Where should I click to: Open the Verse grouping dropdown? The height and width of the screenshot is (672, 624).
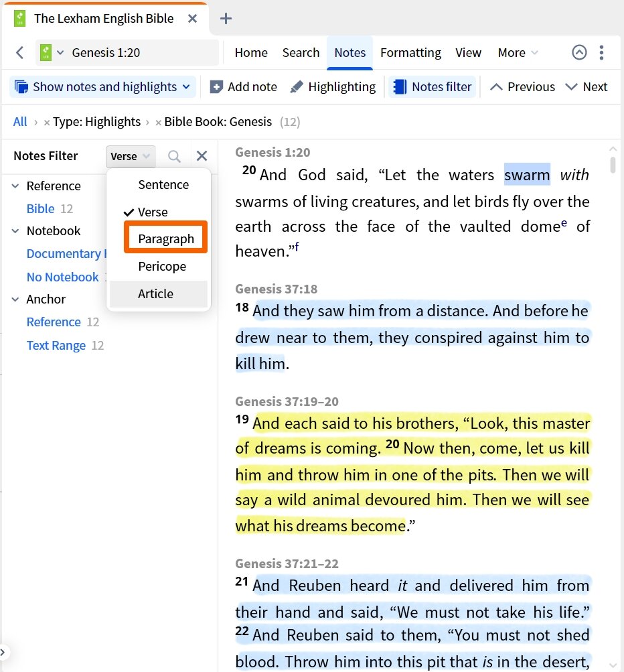click(131, 156)
